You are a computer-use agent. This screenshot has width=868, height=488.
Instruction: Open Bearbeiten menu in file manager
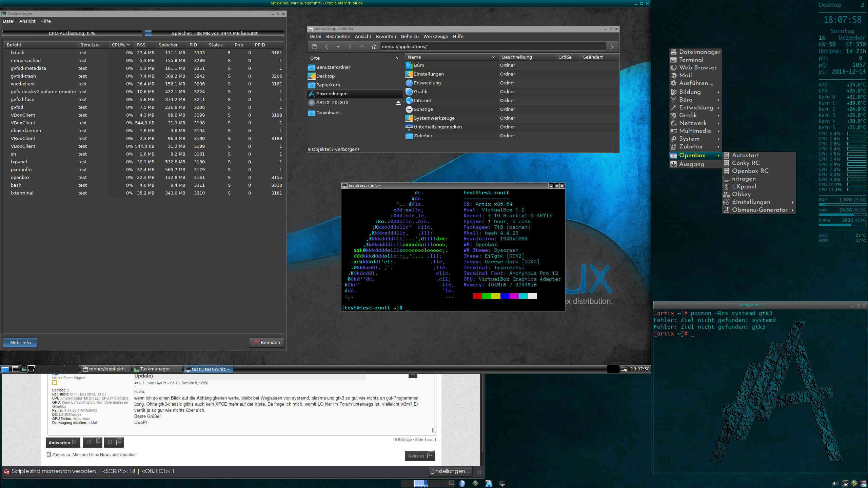tap(337, 36)
